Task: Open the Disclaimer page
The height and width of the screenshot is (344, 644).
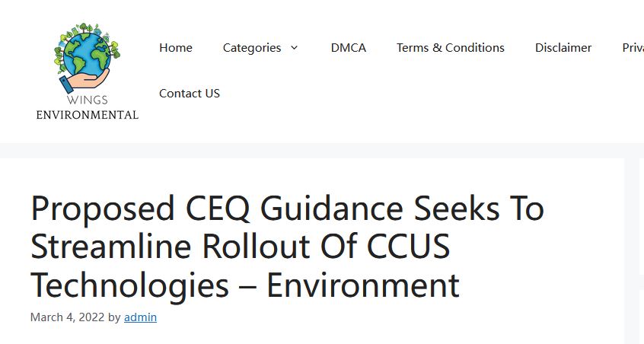Action: coord(563,48)
